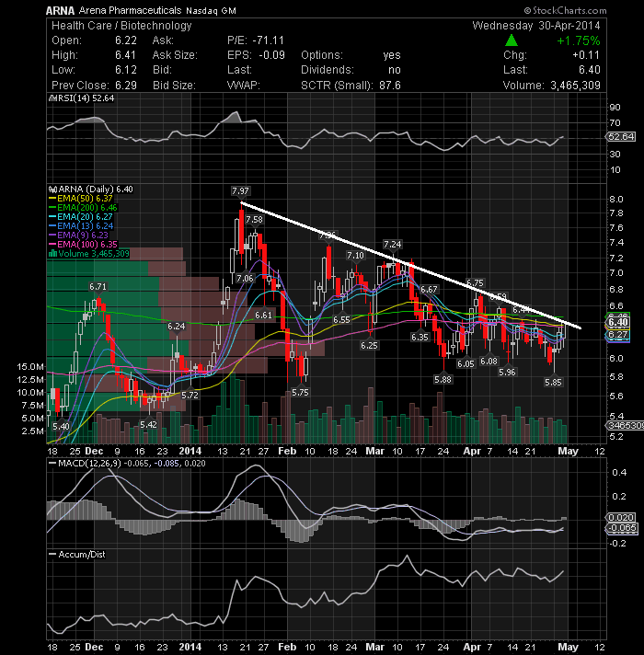The image size is (644, 655).
Task: Click the 6.25 price label
Action: pos(369,345)
